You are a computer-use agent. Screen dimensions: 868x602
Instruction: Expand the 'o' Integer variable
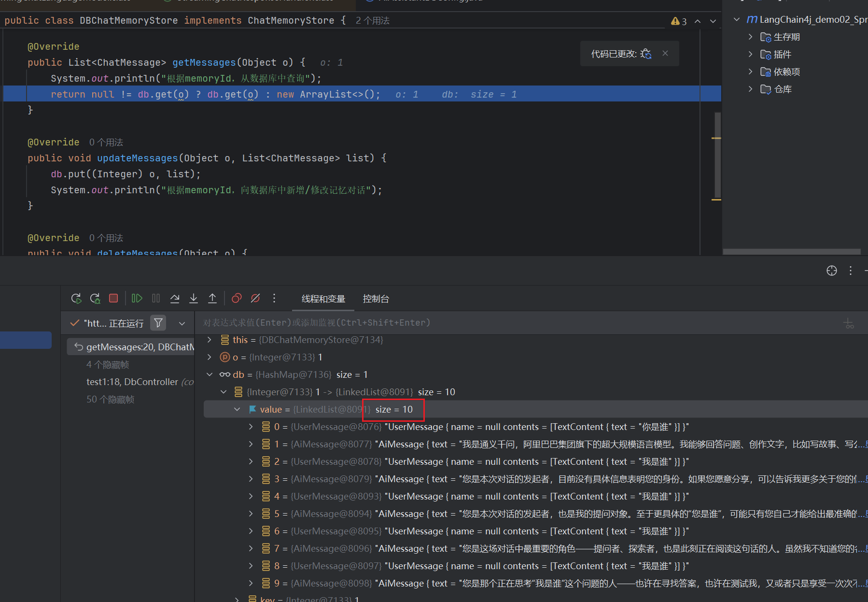click(x=210, y=357)
